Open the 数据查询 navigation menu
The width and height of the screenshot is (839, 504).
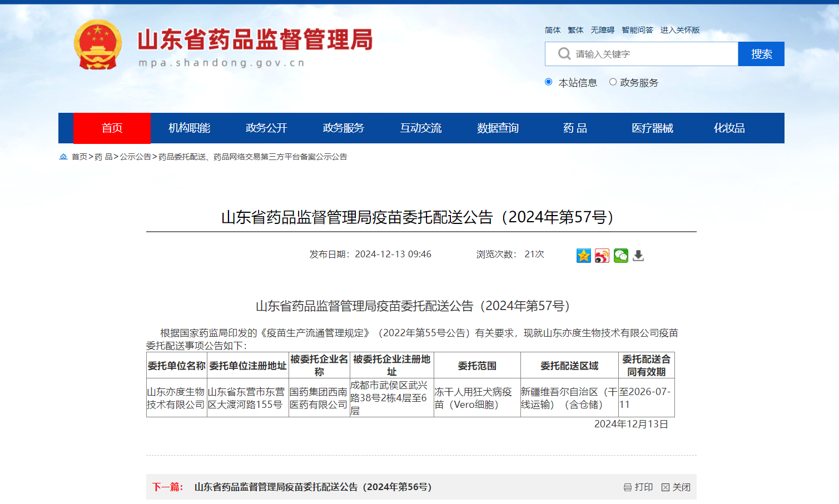(x=498, y=128)
